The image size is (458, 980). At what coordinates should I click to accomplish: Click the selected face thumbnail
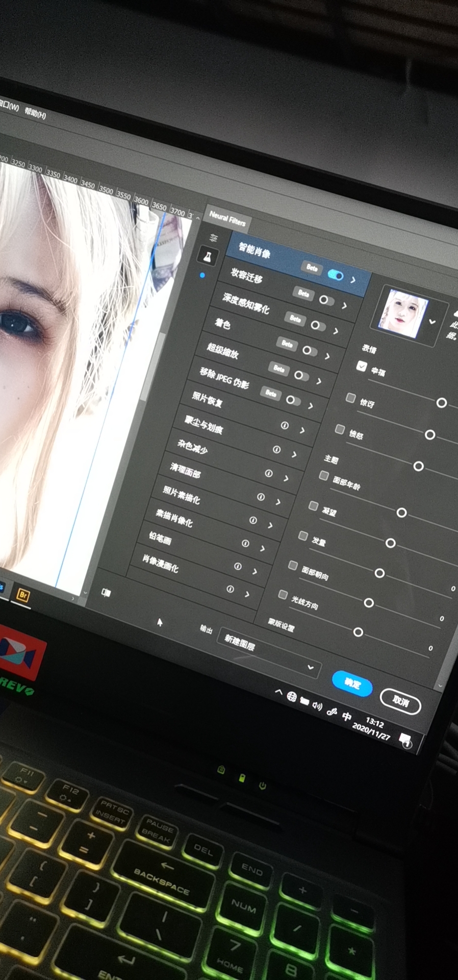coord(402,314)
